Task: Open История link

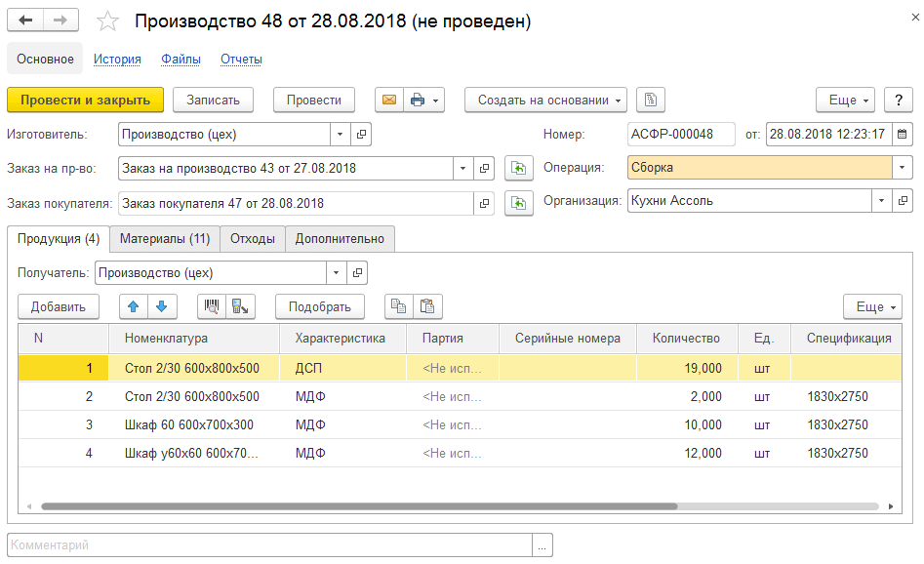Action: click(x=117, y=60)
